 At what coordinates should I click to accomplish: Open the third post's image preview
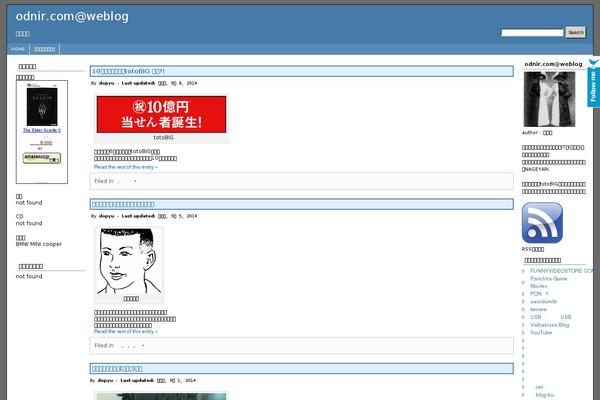click(161, 396)
